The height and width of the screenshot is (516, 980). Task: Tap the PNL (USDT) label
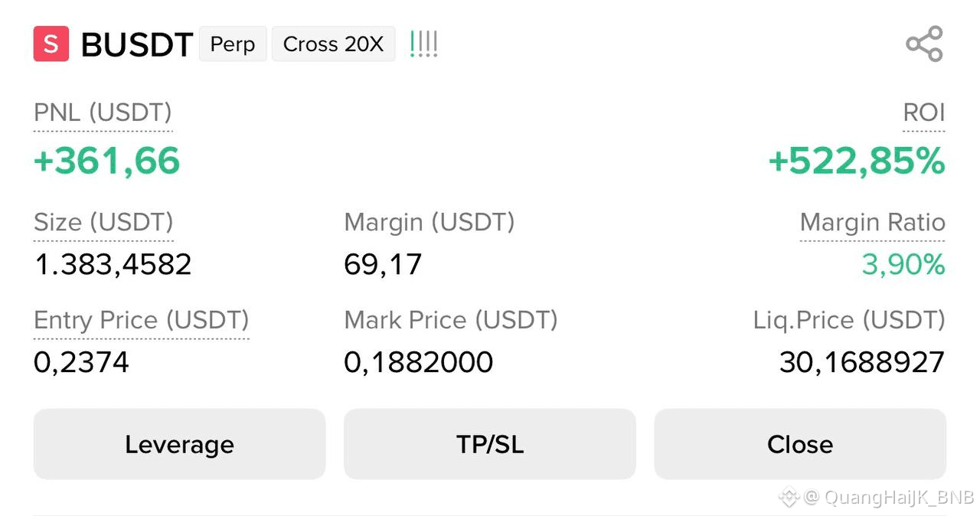point(103,113)
